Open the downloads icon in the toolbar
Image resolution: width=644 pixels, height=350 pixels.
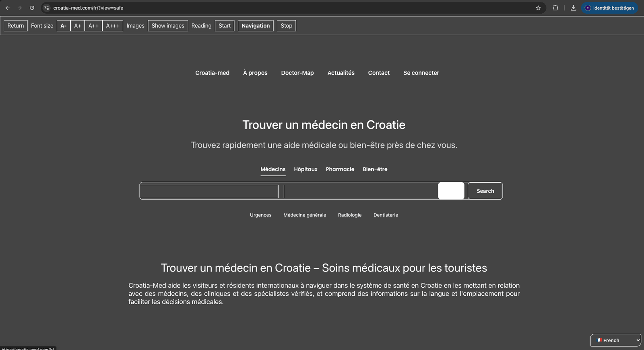(574, 8)
